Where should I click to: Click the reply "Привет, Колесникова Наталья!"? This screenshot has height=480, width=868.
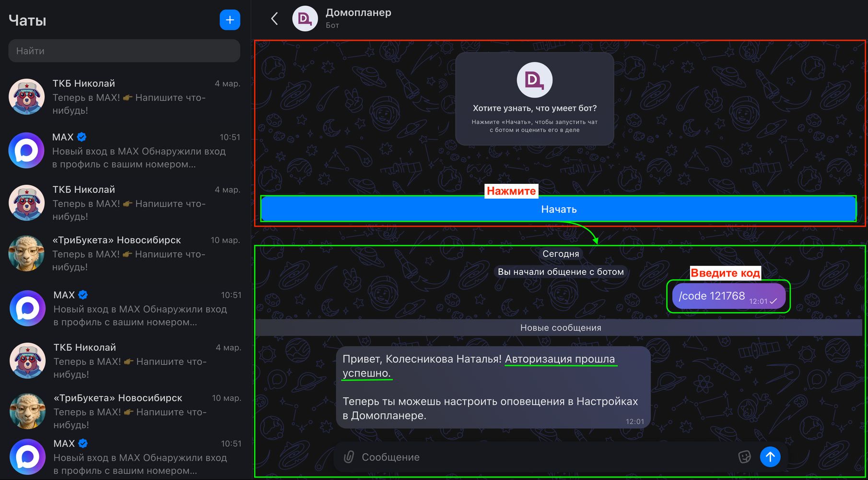click(x=422, y=359)
